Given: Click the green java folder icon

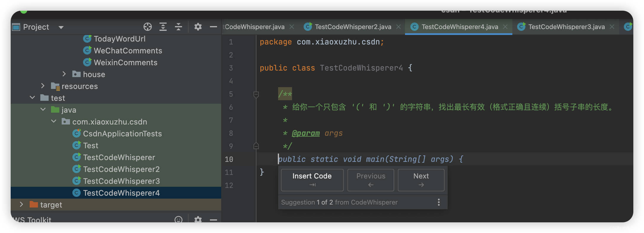Looking at the screenshot, I should tap(55, 110).
